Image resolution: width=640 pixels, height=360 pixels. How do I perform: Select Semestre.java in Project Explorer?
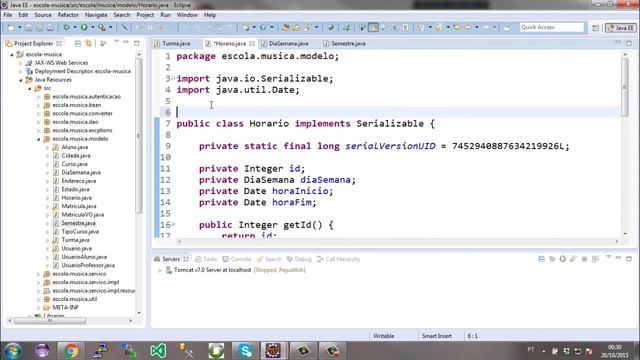point(78,223)
